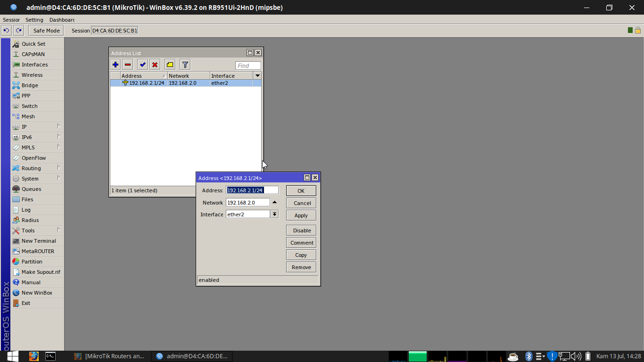Screen dimensions: 644x362
Task: Open Mesh menu item
Action: (x=37, y=116)
